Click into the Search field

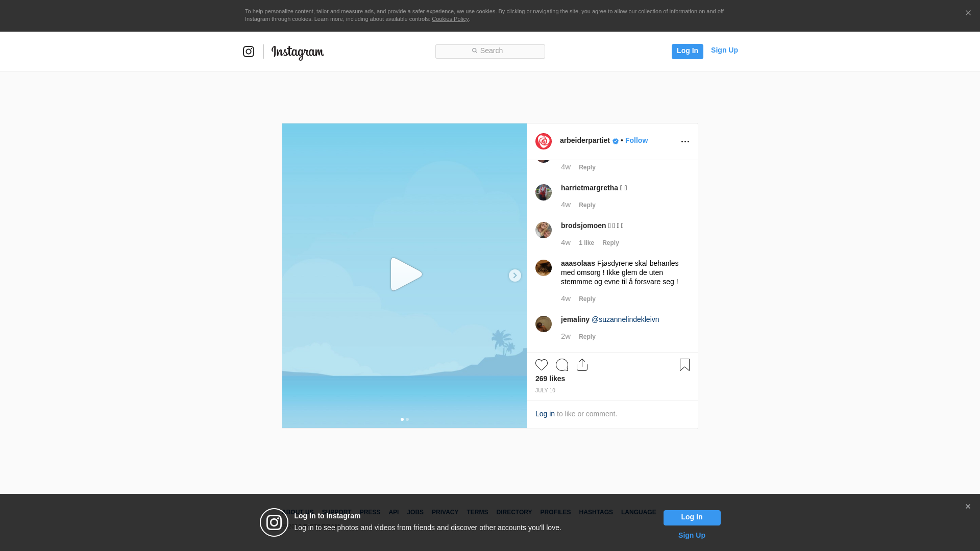490,51
